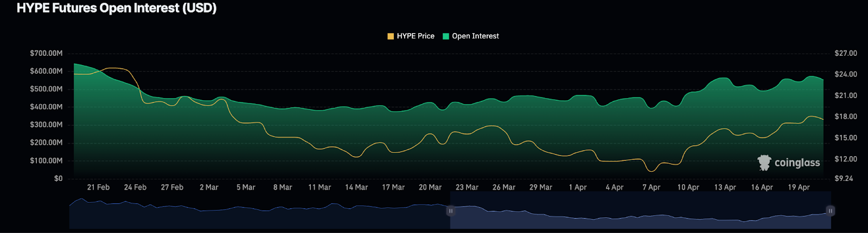The height and width of the screenshot is (233, 868).
Task: Click the $27.00 right axis label
Action: (x=846, y=54)
